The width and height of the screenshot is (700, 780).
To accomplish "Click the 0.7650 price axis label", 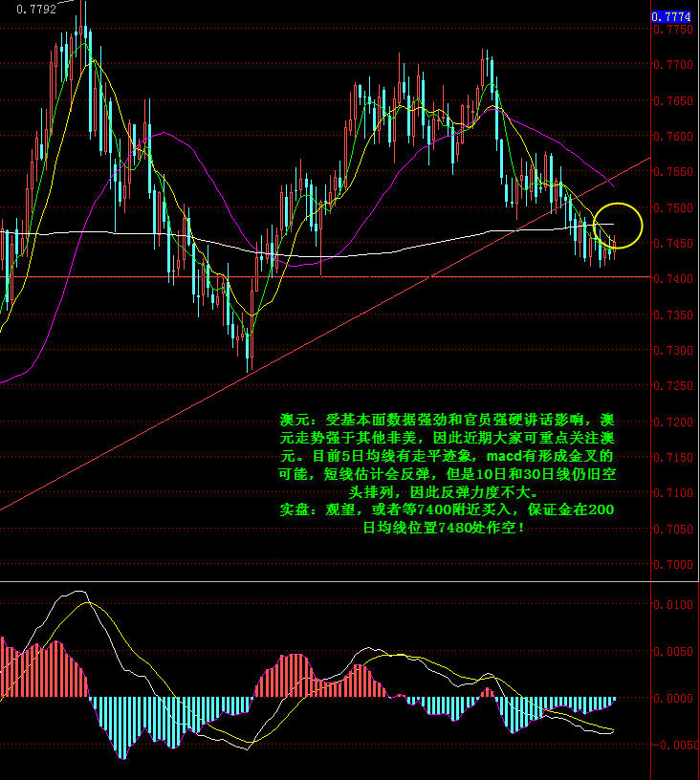I will pyautogui.click(x=673, y=101).
